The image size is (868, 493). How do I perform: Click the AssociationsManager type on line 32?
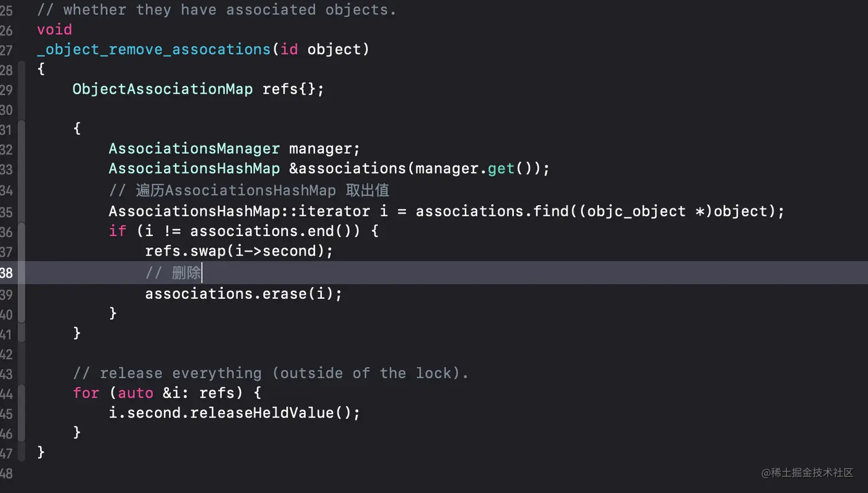pyautogui.click(x=194, y=149)
